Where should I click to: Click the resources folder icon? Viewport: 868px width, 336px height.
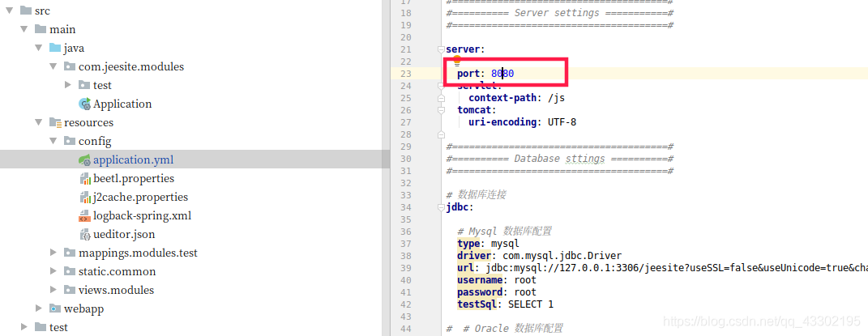(x=55, y=123)
